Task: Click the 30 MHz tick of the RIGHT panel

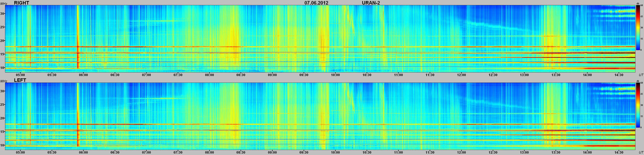Action: pyautogui.click(x=2, y=13)
